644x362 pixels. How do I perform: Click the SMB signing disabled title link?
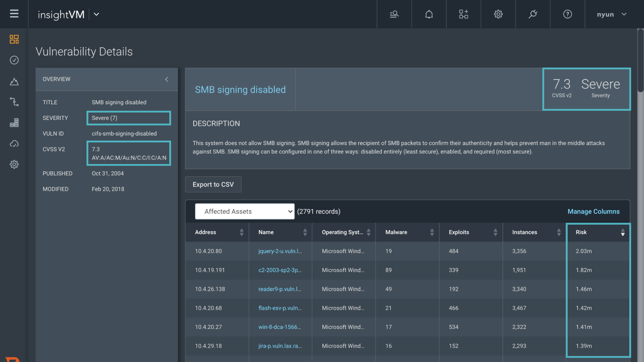pos(240,90)
